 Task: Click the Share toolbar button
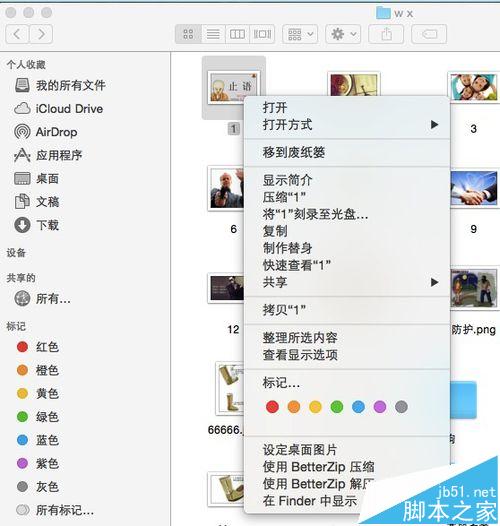tap(386, 34)
